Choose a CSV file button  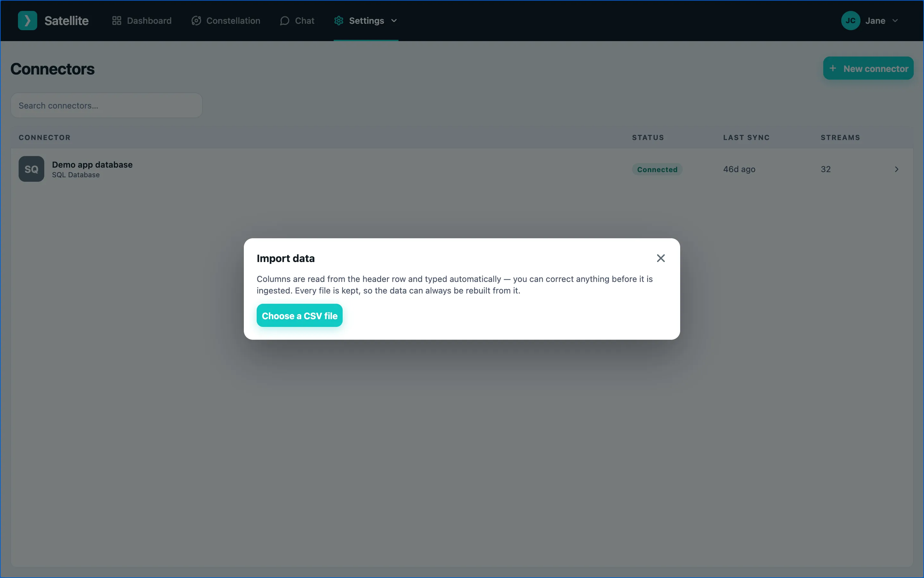click(x=299, y=315)
